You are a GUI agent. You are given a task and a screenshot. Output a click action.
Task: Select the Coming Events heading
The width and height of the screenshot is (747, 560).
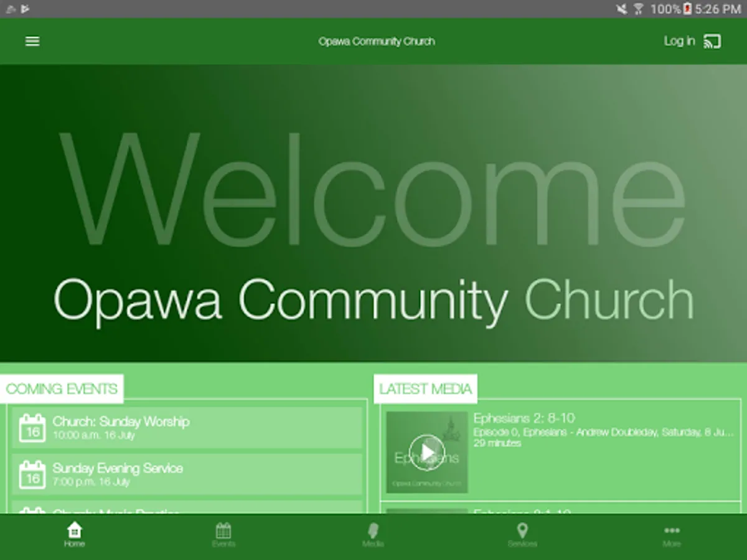coord(62,389)
